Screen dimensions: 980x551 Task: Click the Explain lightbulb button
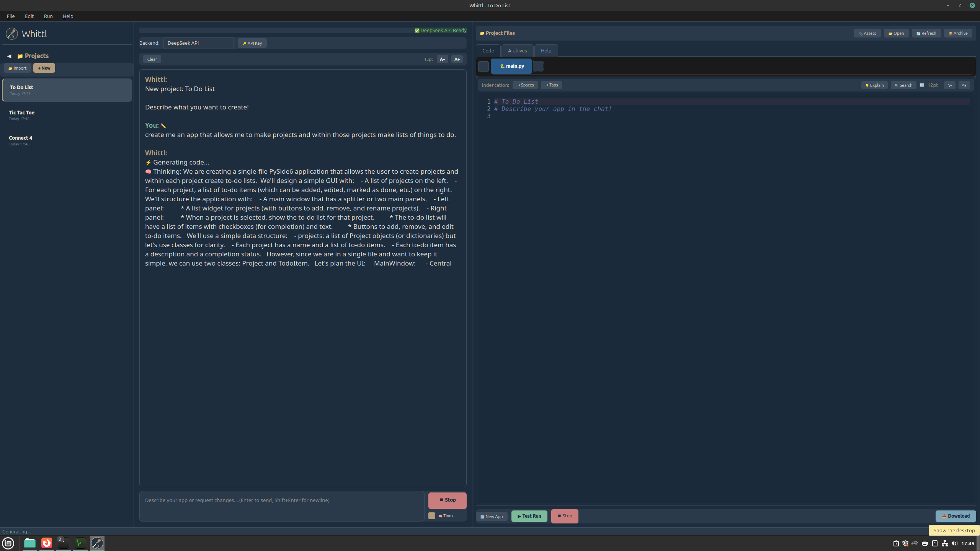pyautogui.click(x=874, y=85)
